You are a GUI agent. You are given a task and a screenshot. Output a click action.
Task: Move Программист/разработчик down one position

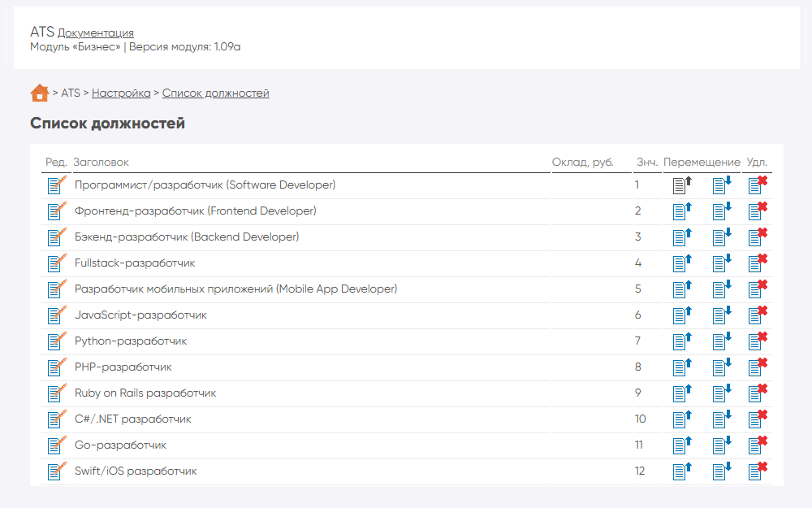click(x=721, y=185)
